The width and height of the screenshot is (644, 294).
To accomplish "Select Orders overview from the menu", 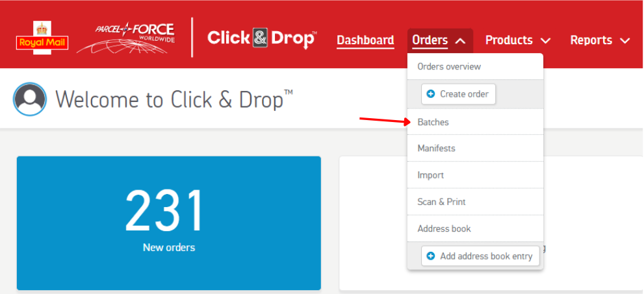I will click(x=475, y=66).
